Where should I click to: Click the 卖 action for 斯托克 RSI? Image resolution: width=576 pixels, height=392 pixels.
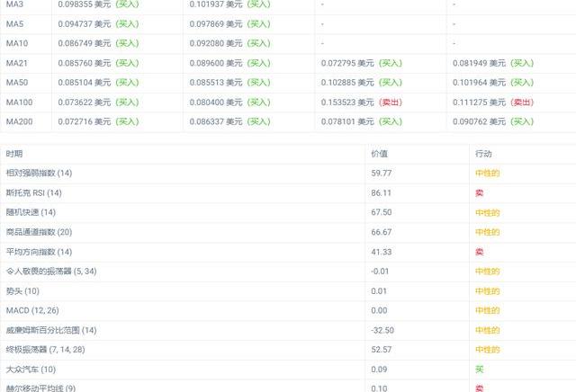coord(479,192)
